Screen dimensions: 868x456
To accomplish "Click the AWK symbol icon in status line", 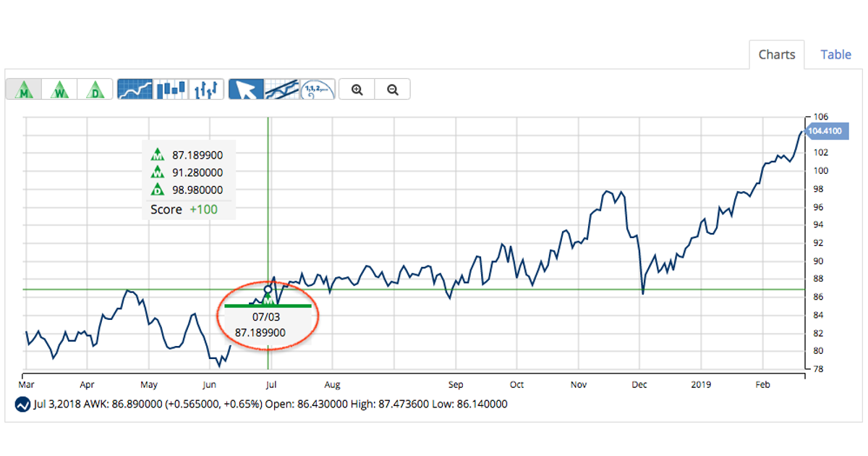I will (x=22, y=404).
